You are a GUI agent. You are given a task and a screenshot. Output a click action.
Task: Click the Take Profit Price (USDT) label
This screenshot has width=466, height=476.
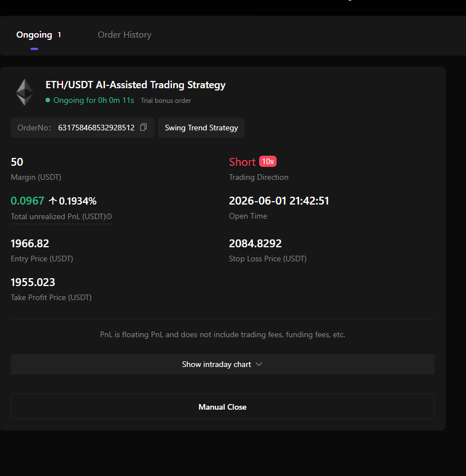[x=51, y=297]
